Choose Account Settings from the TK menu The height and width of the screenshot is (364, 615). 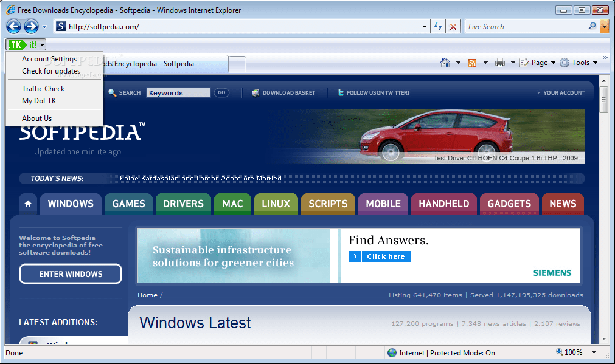click(49, 59)
